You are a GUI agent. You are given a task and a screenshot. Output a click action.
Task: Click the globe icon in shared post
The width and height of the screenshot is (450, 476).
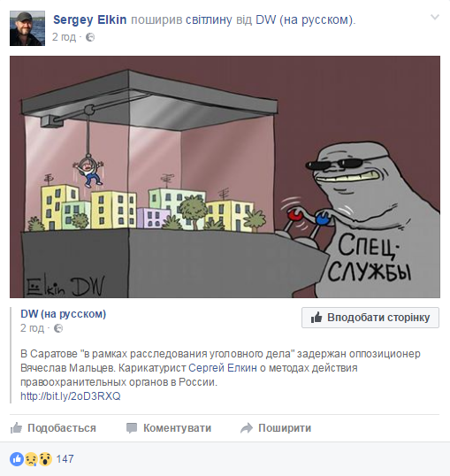[x=58, y=328]
